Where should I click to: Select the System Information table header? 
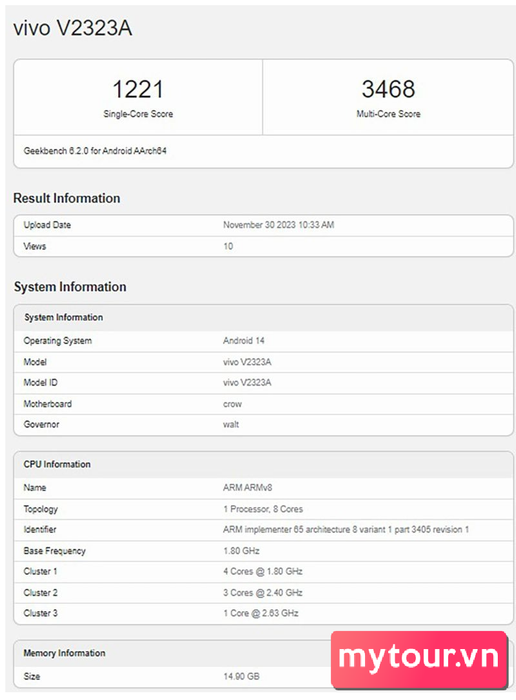[x=263, y=318]
